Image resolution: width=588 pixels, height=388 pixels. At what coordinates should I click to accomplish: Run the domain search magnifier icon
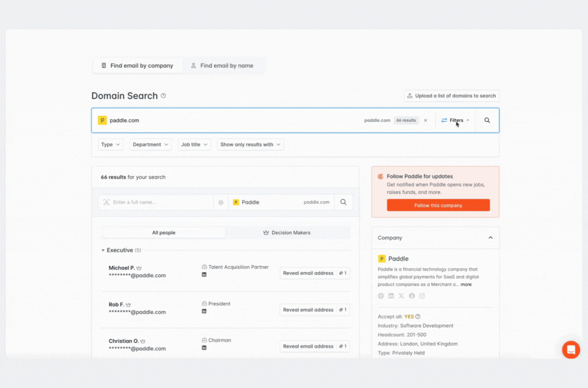tap(487, 121)
